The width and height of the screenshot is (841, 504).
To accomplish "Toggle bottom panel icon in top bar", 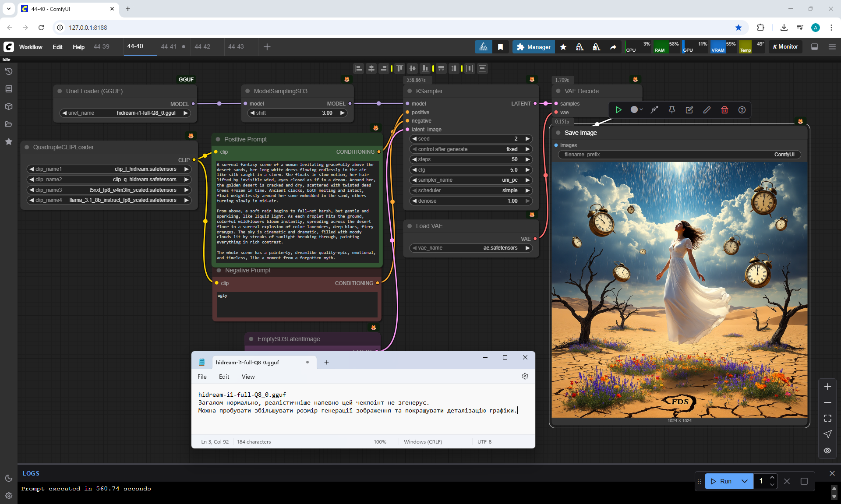I will [814, 47].
